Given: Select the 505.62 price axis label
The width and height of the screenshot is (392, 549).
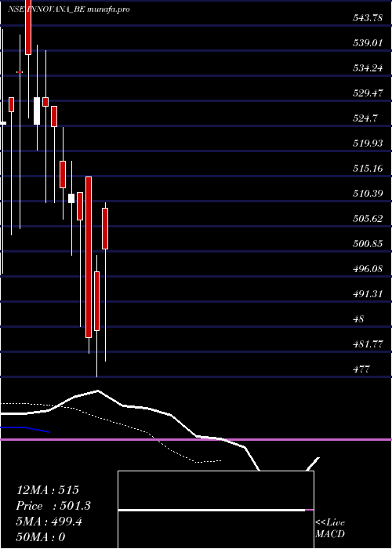Looking at the screenshot, I should tap(368, 219).
